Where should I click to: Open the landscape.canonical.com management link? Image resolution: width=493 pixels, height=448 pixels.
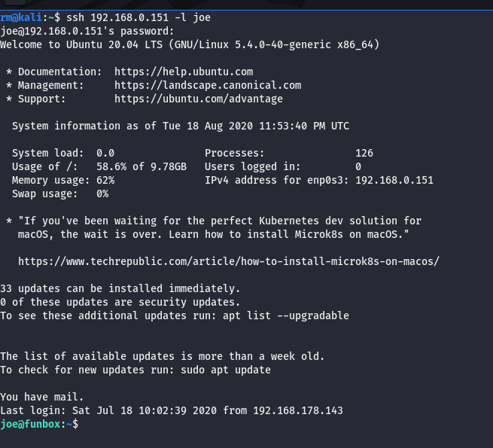(208, 85)
